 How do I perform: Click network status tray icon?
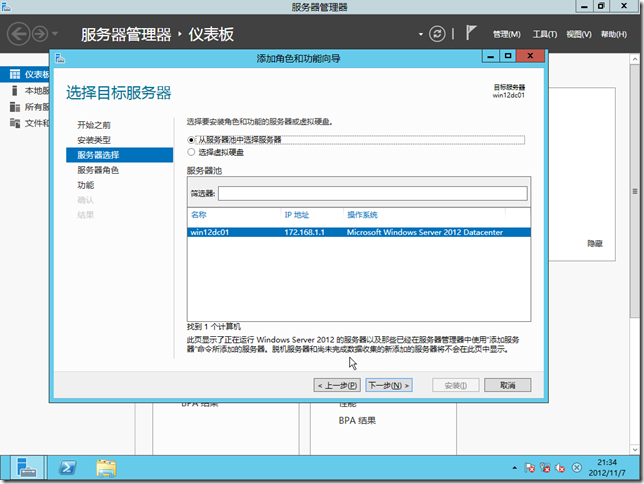545,468
